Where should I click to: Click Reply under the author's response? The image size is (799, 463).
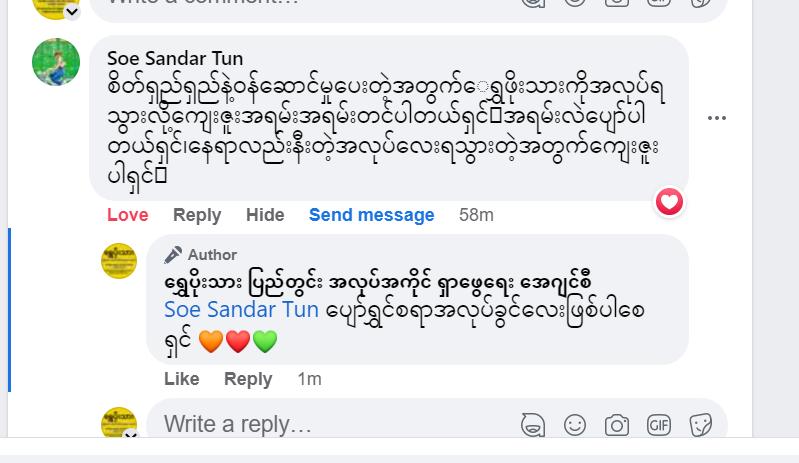(248, 379)
